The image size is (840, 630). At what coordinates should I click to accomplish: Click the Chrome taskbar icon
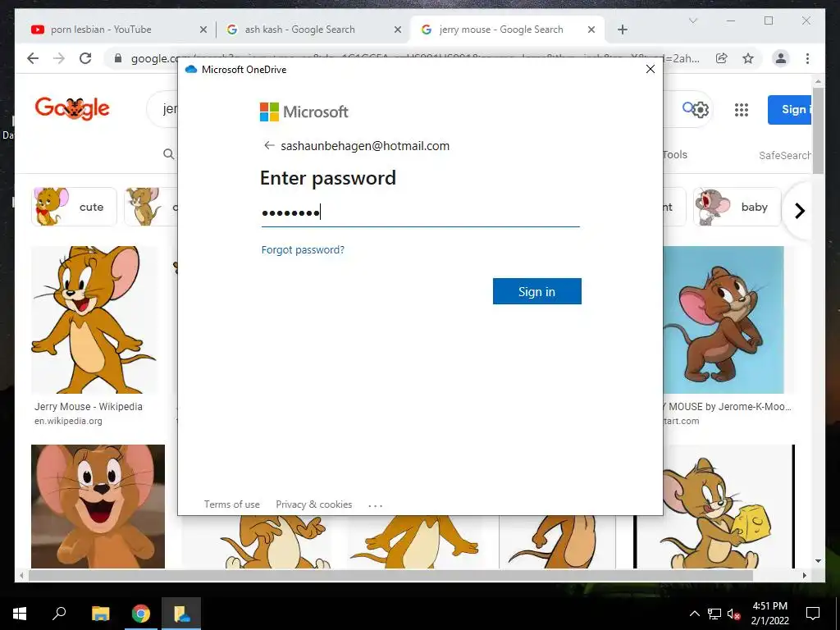[141, 614]
